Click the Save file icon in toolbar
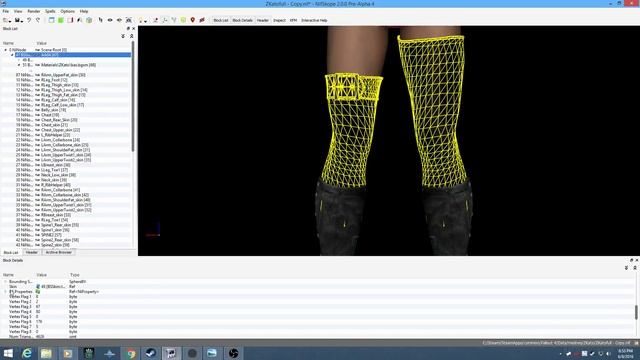The height and width of the screenshot is (360, 640). 18,20
